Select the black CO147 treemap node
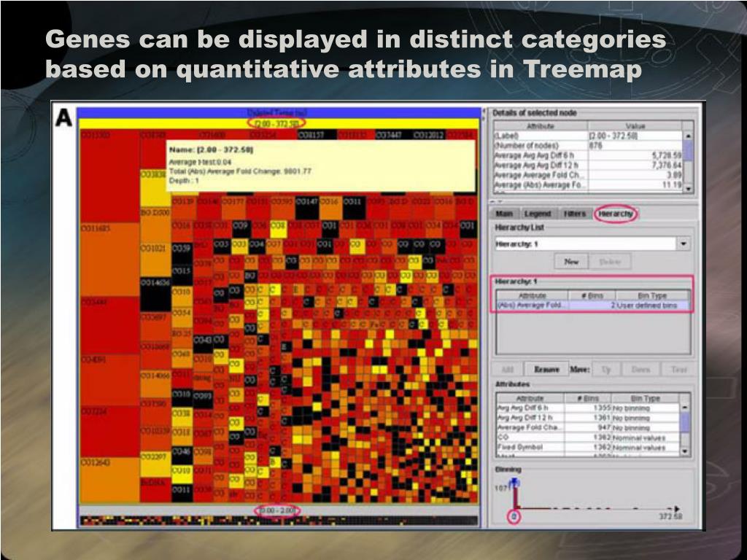 point(306,208)
